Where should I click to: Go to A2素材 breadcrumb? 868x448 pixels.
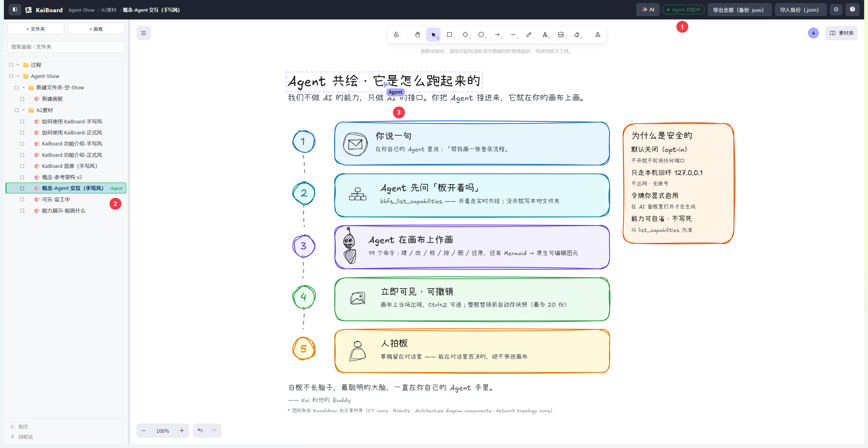[108, 10]
